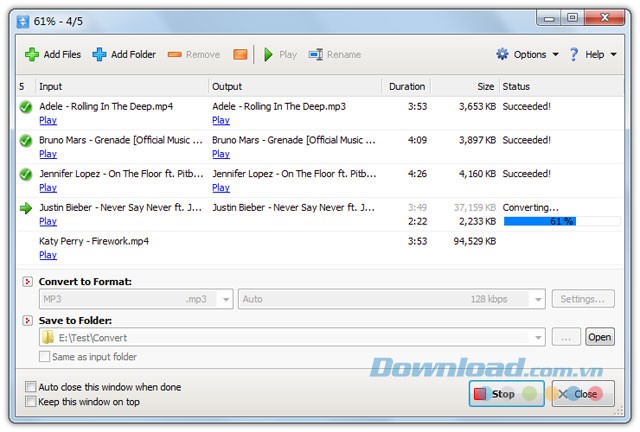This screenshot has width=640, height=432.
Task: Click the browse ... folder button
Action: click(566, 337)
